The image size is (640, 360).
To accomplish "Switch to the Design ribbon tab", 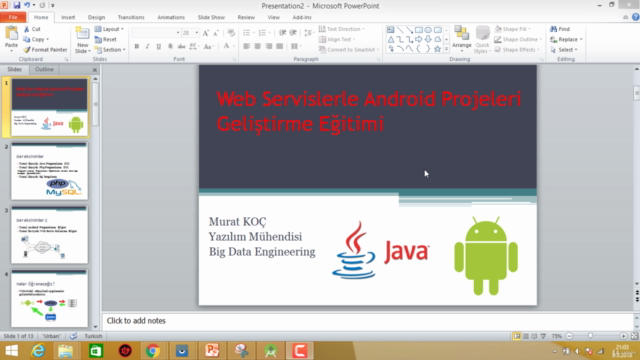I will point(96,17).
